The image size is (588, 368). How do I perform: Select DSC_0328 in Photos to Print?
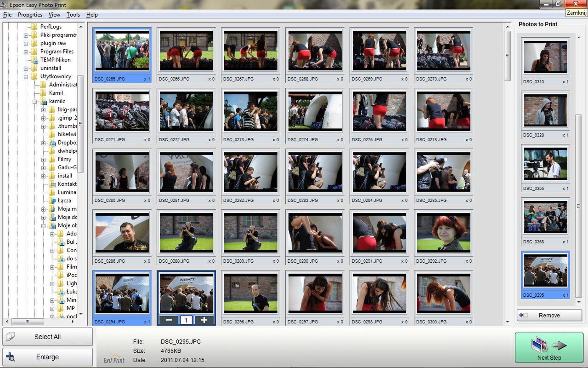coord(546,115)
